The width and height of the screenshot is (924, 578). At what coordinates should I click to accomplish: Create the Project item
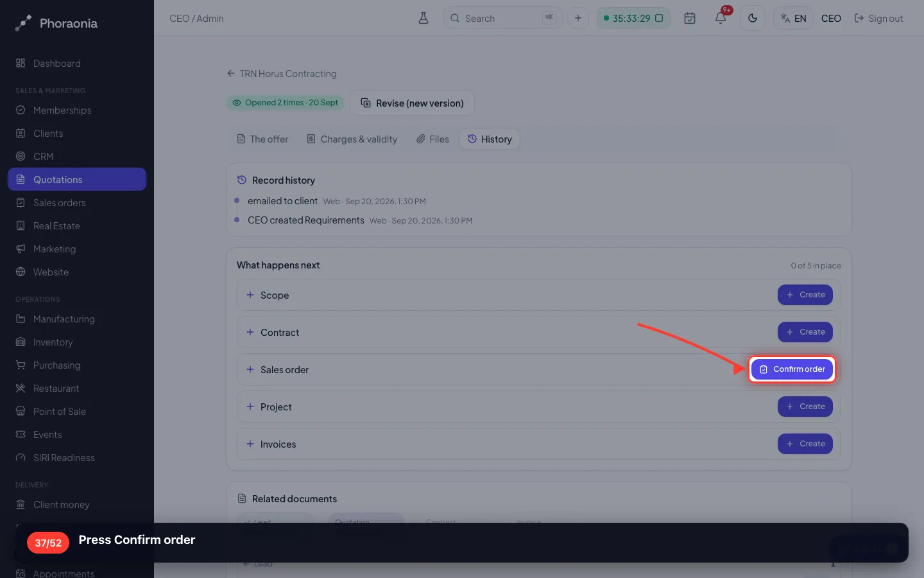pos(805,407)
